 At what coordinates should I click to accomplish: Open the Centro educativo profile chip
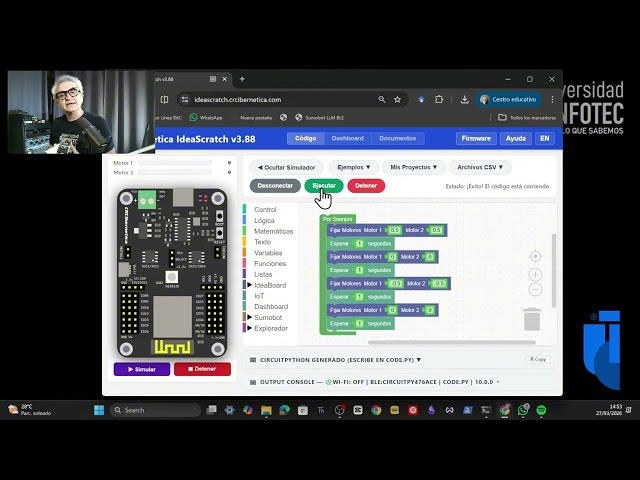coord(508,100)
